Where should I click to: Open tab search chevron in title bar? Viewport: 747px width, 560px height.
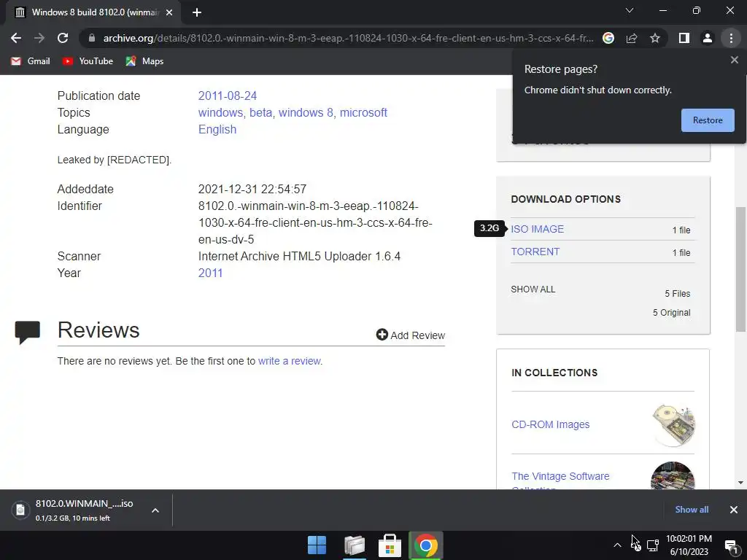[630, 10]
